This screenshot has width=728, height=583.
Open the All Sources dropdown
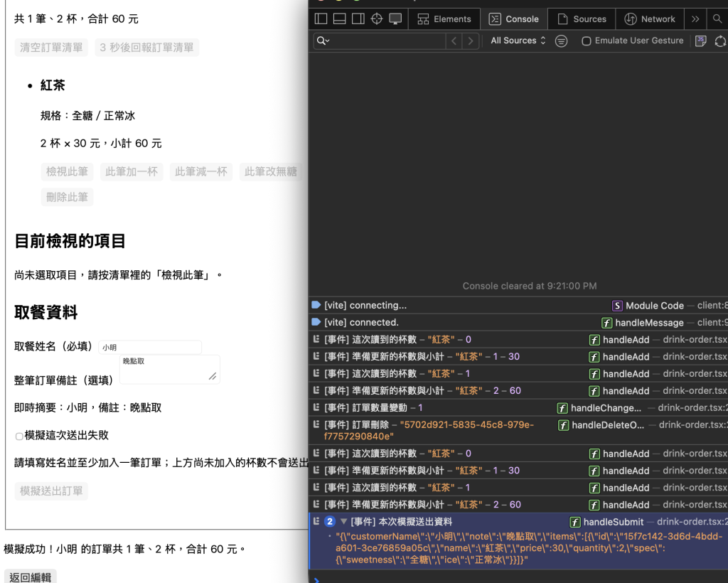518,41
